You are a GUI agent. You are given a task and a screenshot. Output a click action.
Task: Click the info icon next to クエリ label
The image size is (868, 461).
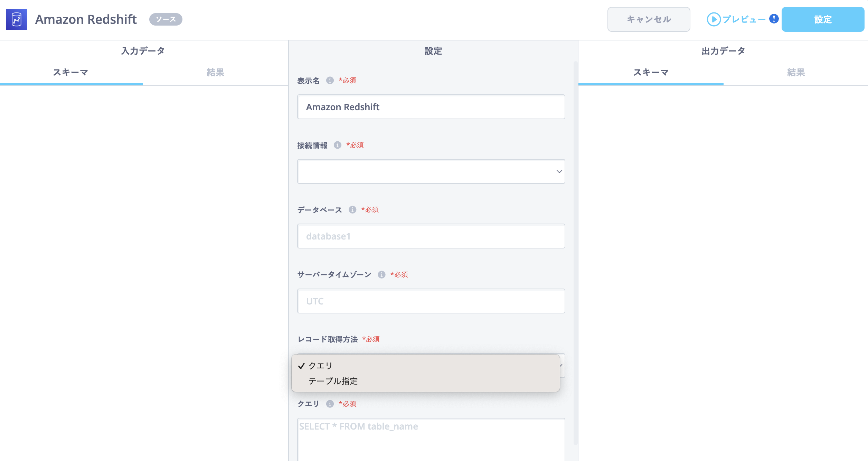(x=330, y=404)
